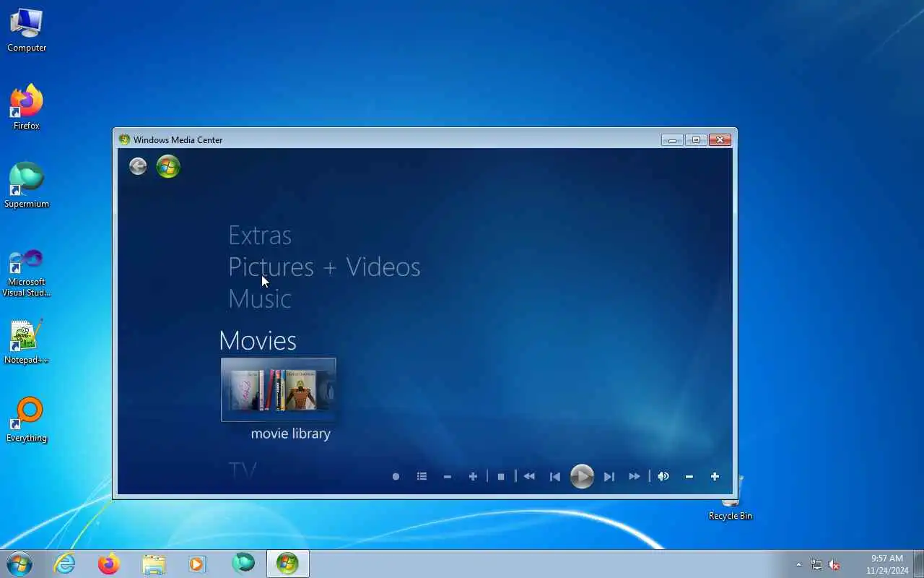
Task: Open the network tray icon
Action: click(816, 564)
